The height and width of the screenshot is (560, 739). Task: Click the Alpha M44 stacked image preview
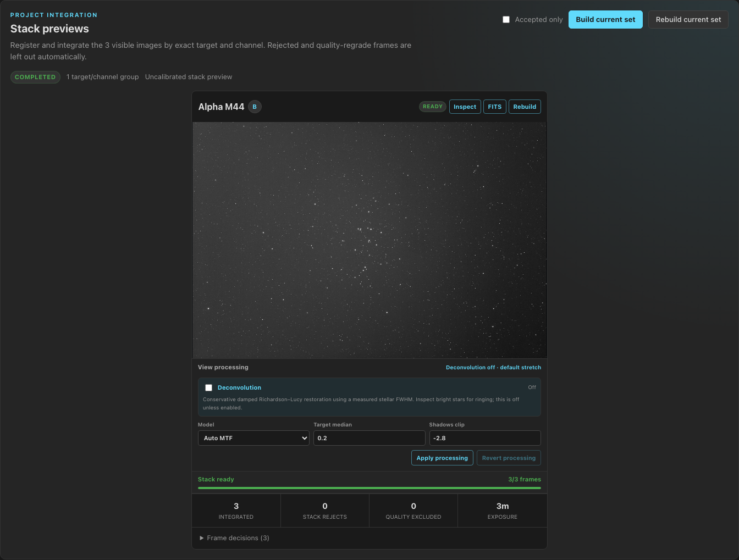point(369,240)
